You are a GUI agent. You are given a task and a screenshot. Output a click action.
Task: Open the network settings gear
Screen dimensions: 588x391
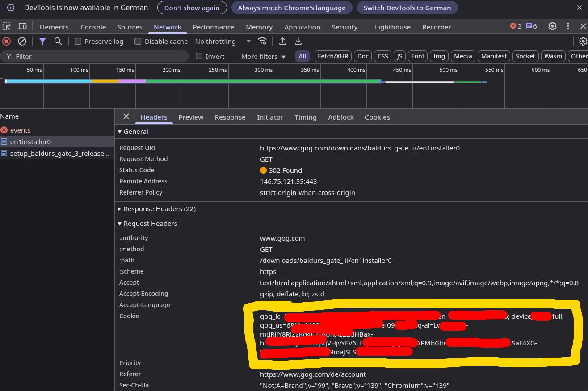point(583,41)
